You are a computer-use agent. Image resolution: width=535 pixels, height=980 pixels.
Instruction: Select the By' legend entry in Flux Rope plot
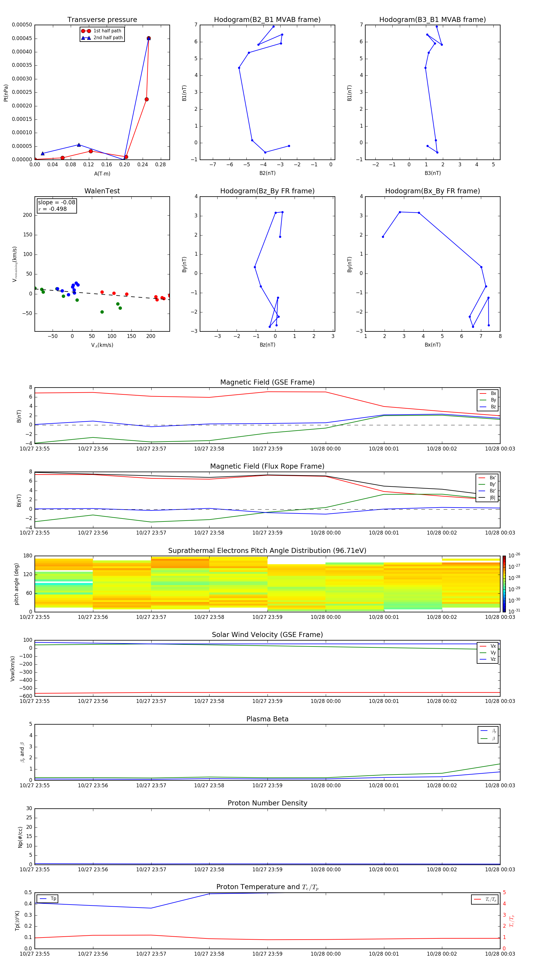(x=487, y=484)
